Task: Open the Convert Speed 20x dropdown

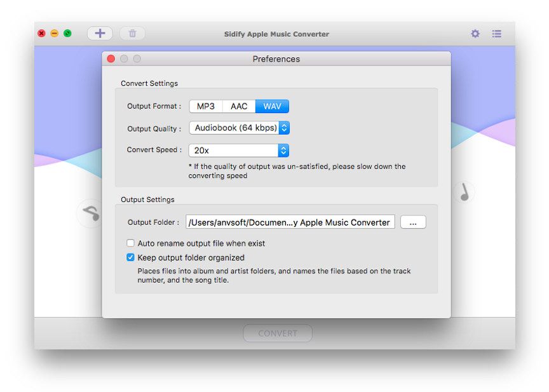Action: click(239, 151)
